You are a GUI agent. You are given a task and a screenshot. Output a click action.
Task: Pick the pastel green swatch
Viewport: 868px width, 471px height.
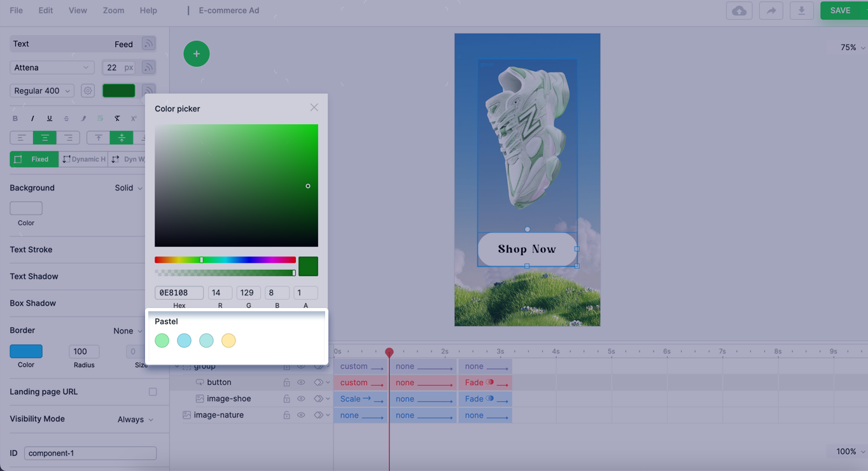[162, 341]
